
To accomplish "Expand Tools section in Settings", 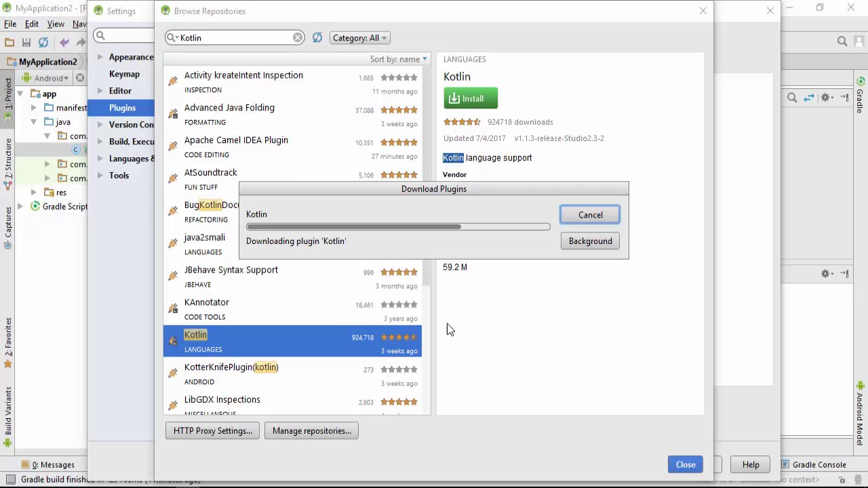I will tap(100, 176).
